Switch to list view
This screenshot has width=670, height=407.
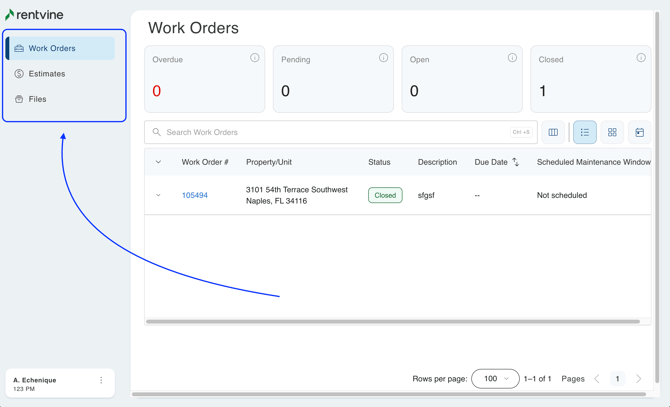pos(585,132)
